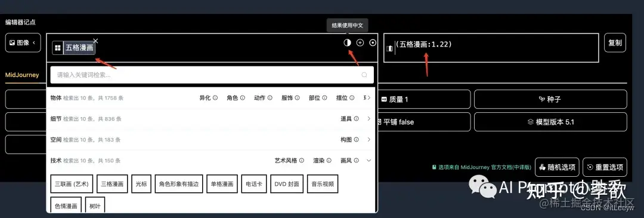Add the 三联画 (艺术) keyword
The width and height of the screenshot is (644, 218).
[x=72, y=184]
